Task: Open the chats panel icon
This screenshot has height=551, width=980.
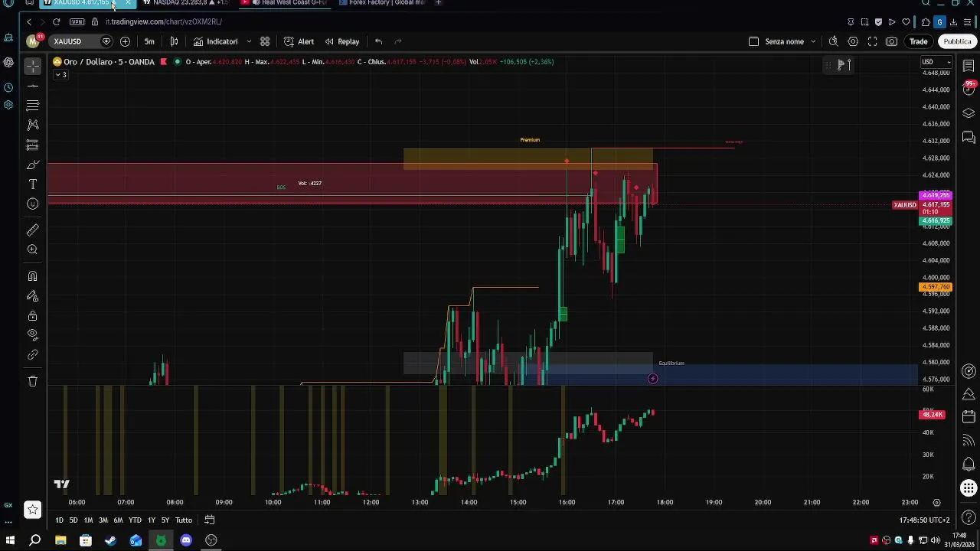Action: tap(969, 138)
